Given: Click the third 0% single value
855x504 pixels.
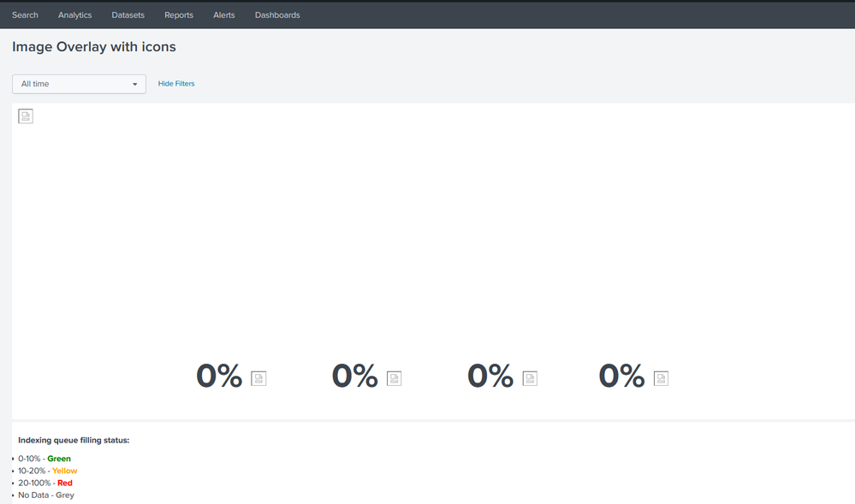Looking at the screenshot, I should coord(490,377).
